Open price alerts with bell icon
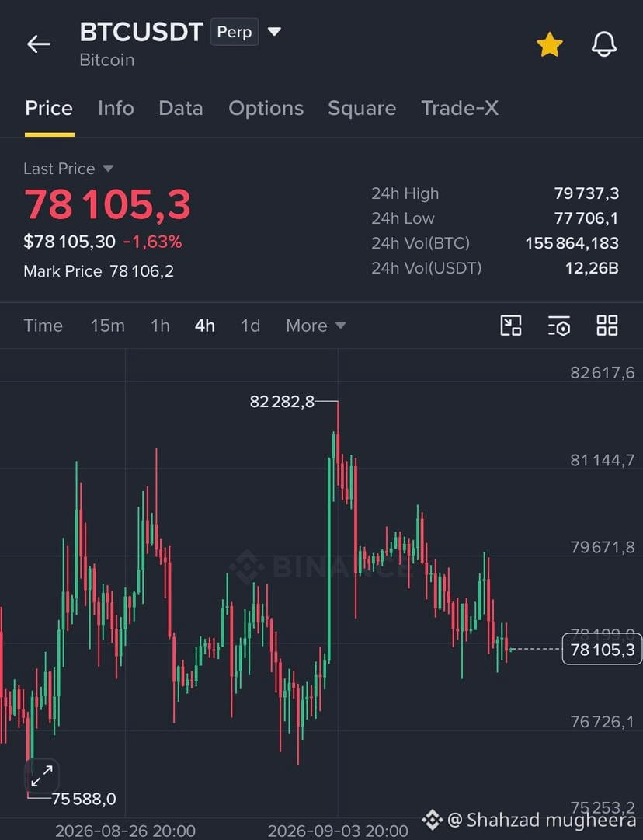Screen dimensions: 643x840 click(x=604, y=44)
